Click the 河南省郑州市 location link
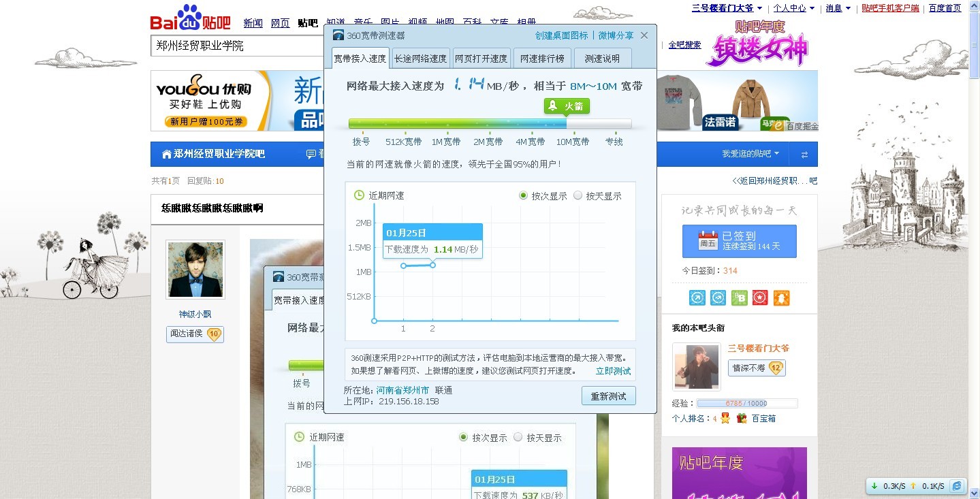Screen dimensions: 980x499 click(x=403, y=390)
